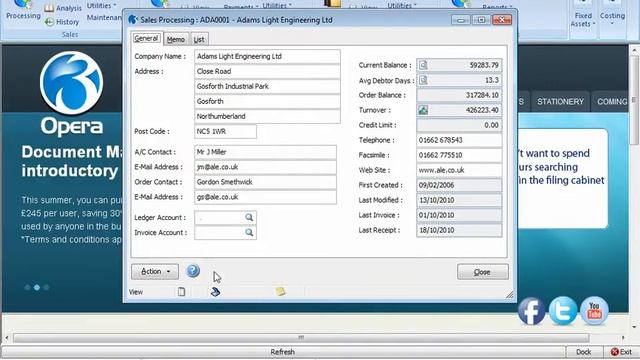Click Avg Debtor Days drill-down icon
Image resolution: width=640 pixels, height=360 pixels.
423,80
